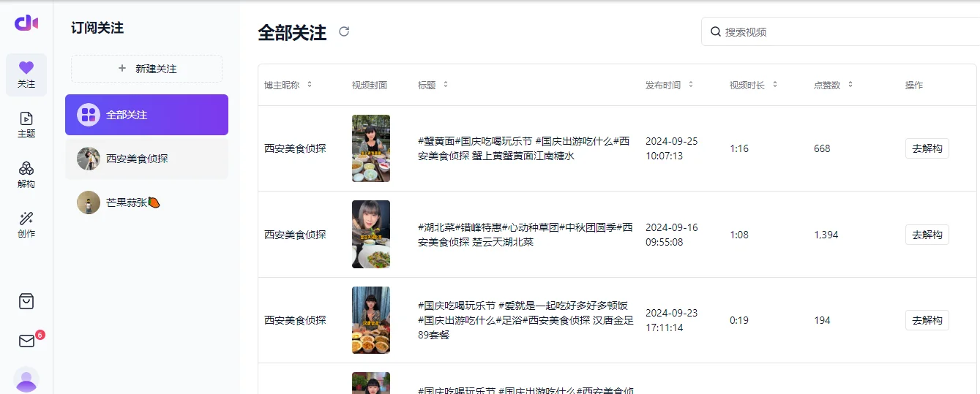Open the 解构 sidebar item
This screenshot has width=980, height=394.
click(x=26, y=175)
